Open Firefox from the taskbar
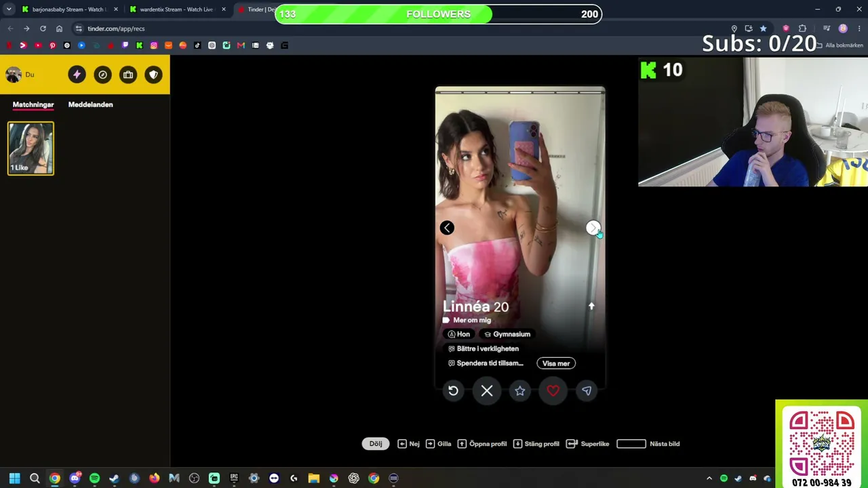The image size is (868, 488). 154,479
